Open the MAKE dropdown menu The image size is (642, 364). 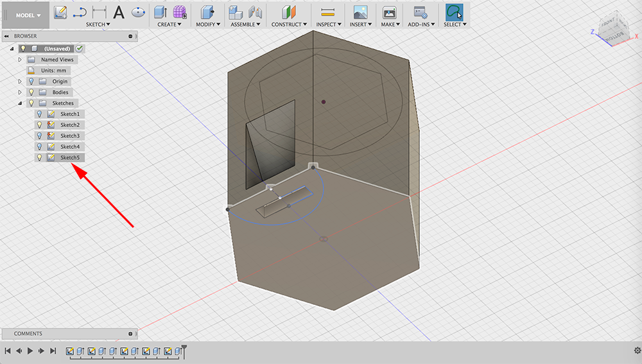pos(390,24)
